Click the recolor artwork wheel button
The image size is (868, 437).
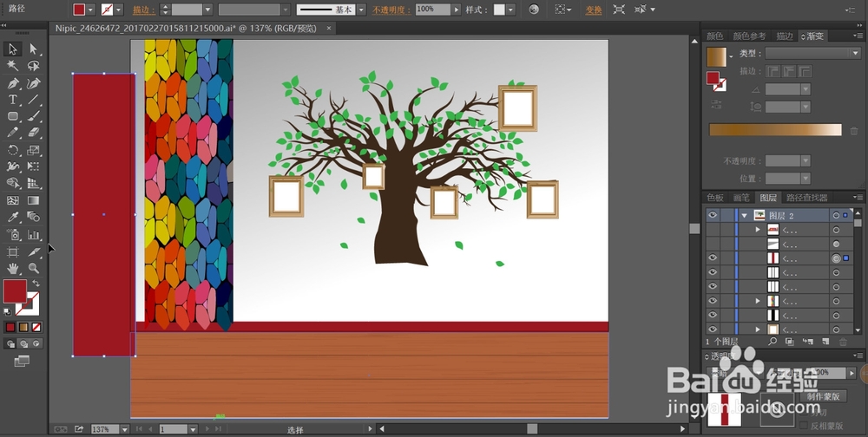(534, 10)
